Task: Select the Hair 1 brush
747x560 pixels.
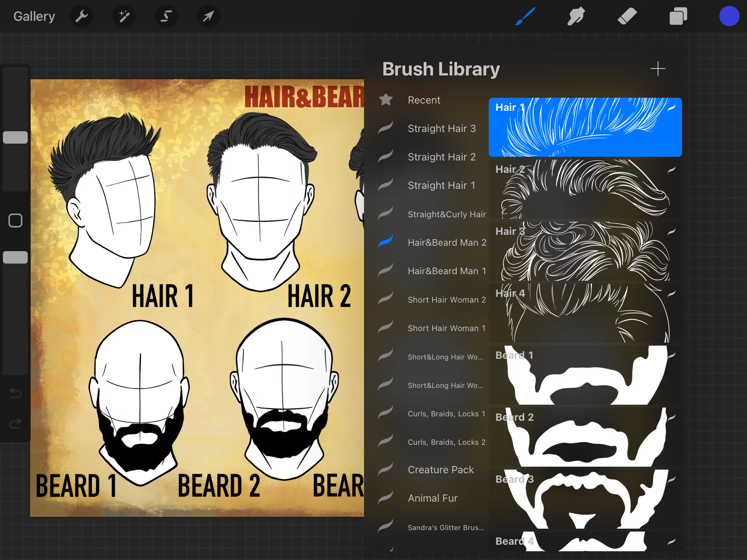Action: [x=585, y=127]
